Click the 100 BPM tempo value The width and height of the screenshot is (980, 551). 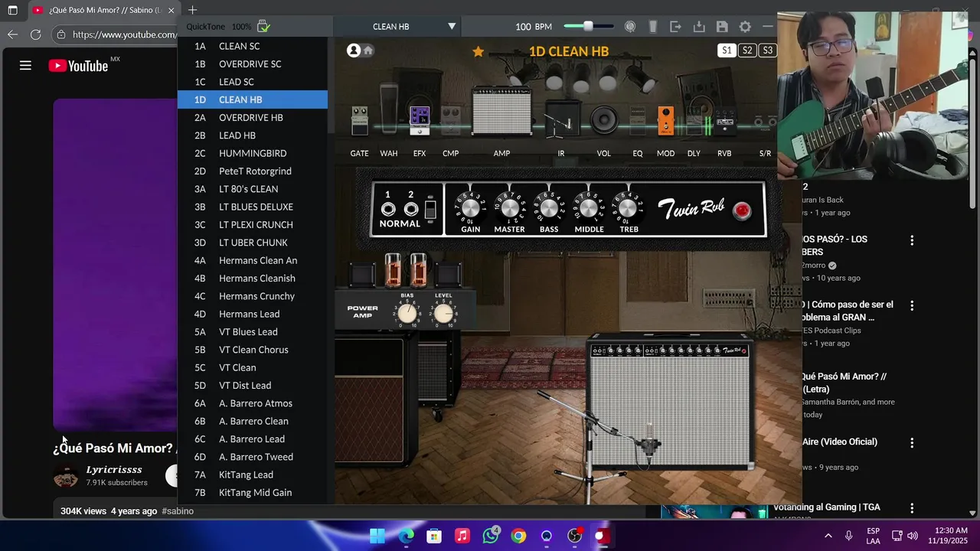534,27
